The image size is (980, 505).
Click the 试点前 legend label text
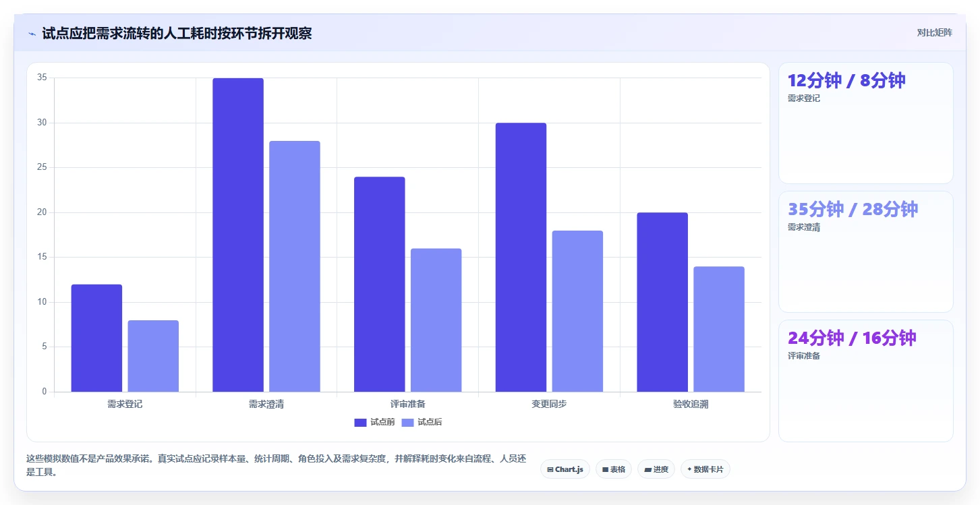coord(382,423)
